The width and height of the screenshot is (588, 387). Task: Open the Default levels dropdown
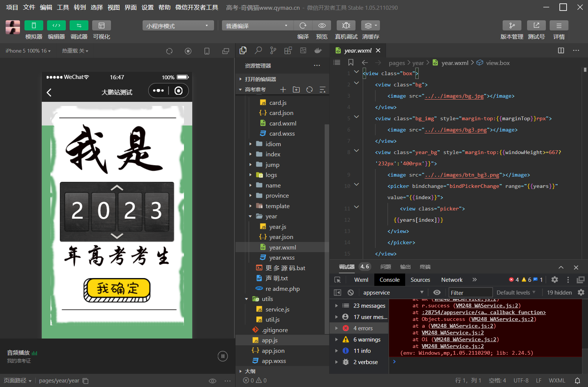(x=516, y=292)
